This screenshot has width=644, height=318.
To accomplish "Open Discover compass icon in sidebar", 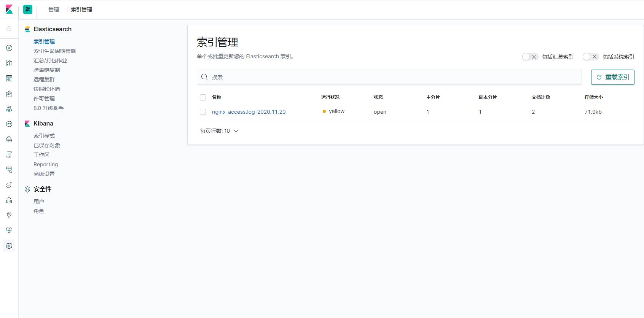I will pyautogui.click(x=9, y=48).
